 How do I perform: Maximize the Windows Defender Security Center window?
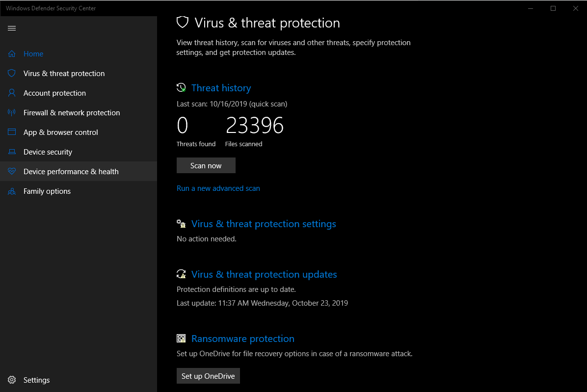pos(553,8)
